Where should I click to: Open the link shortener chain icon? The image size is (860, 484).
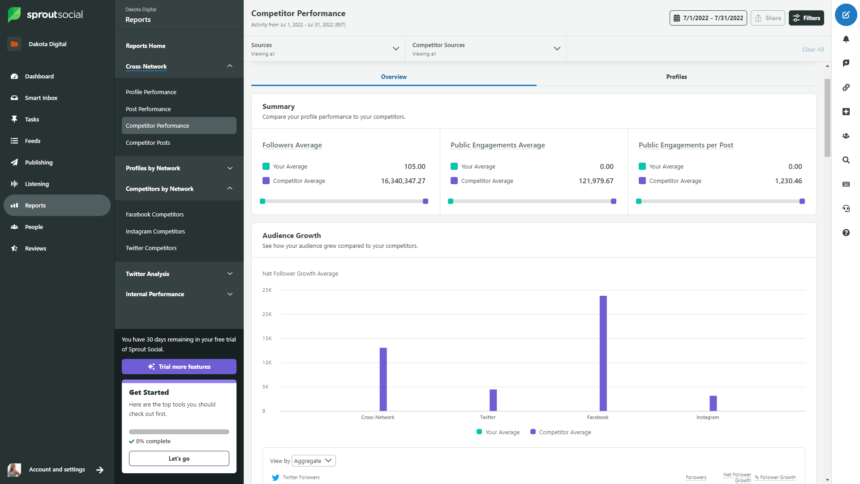pos(846,87)
